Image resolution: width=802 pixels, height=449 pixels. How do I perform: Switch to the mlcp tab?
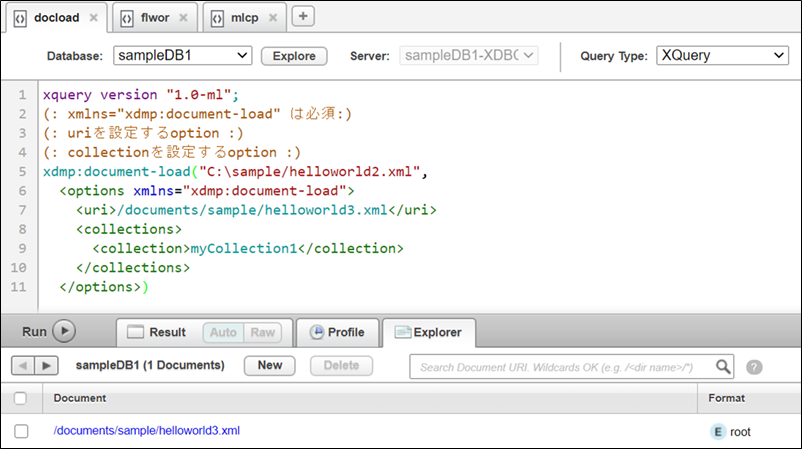(x=244, y=18)
